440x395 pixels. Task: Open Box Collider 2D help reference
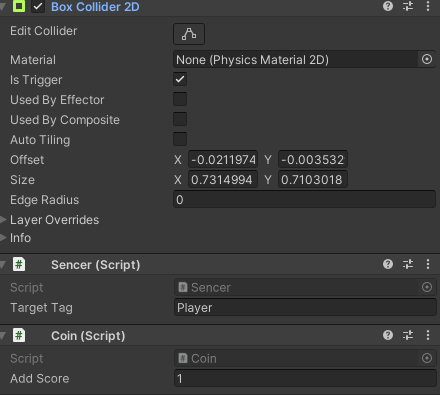coord(388,6)
